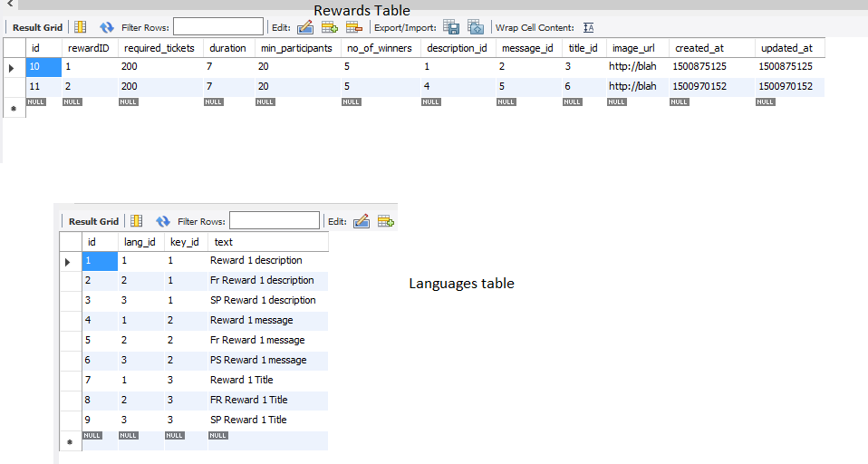Export recordset to file icon

click(451, 27)
